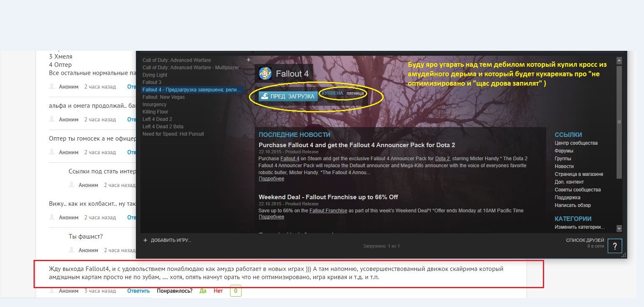This screenshot has width=644, height=307.
Task: Open Подробнее under the Weekend Deal news
Action: (x=271, y=217)
